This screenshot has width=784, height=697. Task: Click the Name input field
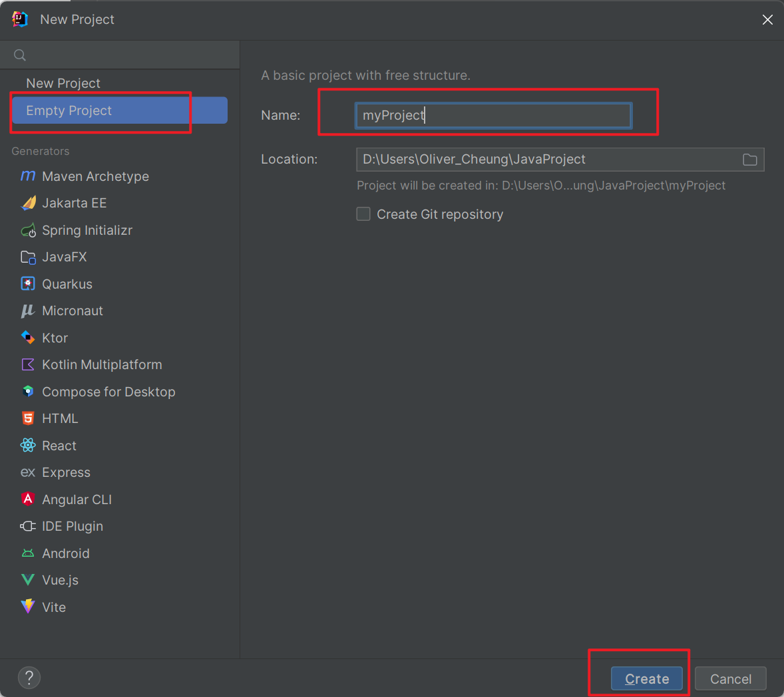click(494, 116)
